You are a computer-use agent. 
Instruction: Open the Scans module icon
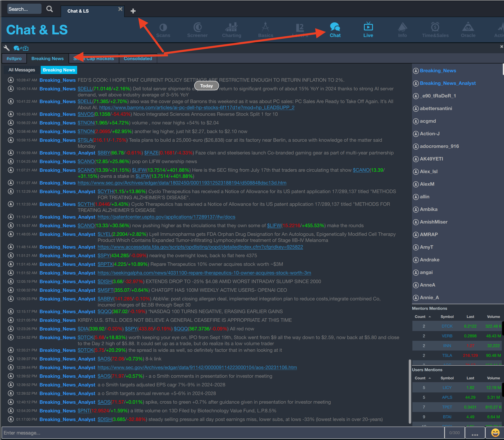pyautogui.click(x=163, y=30)
